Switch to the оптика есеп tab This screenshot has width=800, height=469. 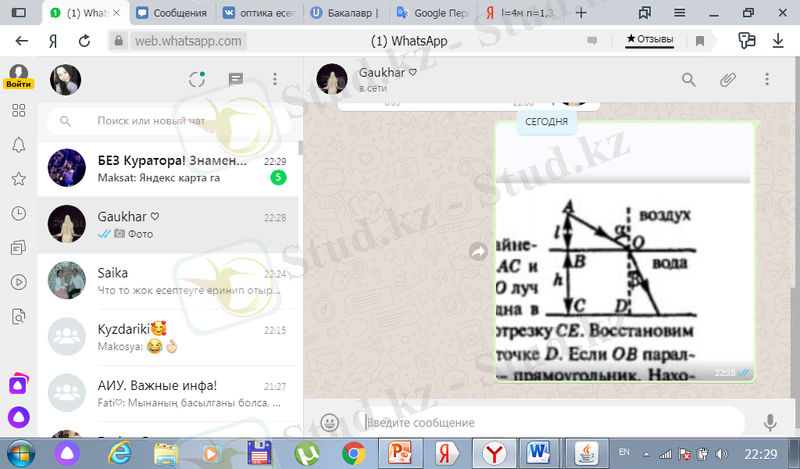(260, 13)
